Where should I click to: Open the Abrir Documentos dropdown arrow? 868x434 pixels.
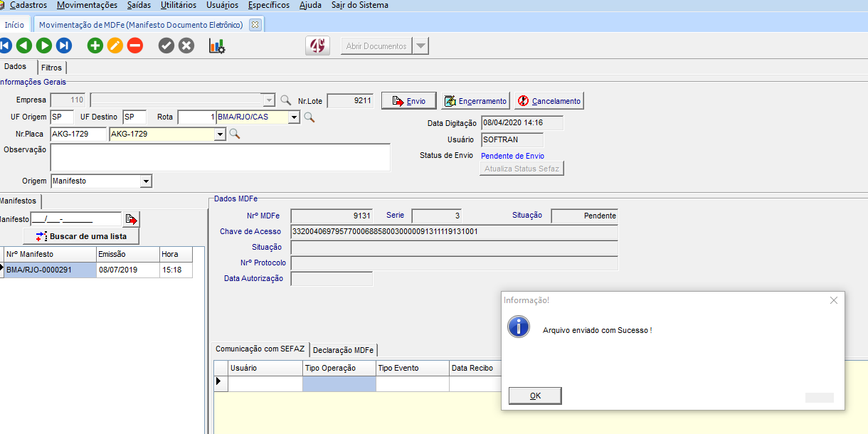point(421,46)
